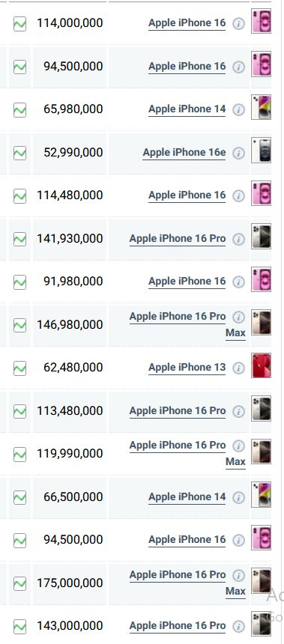
Task: Click info icon next to Apple iPhone 16e
Action: click(x=238, y=154)
